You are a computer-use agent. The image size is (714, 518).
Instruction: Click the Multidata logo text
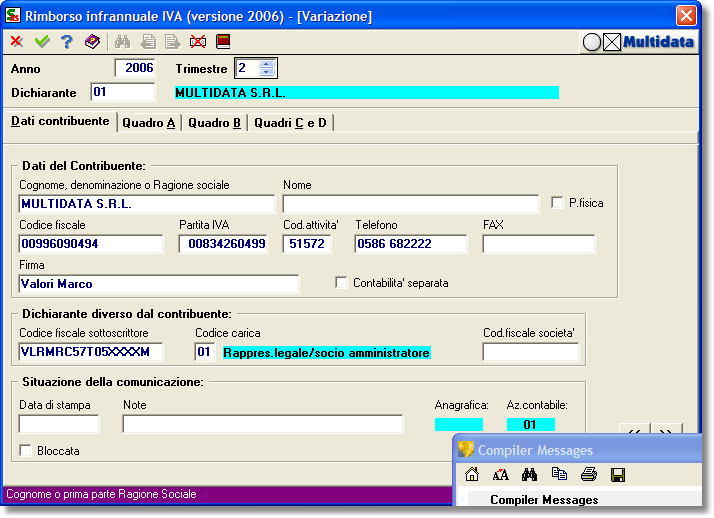(658, 42)
